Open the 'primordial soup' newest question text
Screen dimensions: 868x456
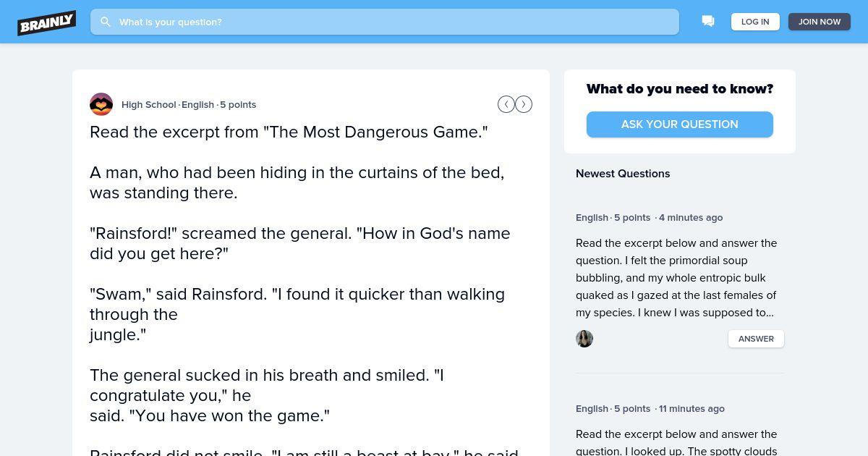click(x=676, y=278)
